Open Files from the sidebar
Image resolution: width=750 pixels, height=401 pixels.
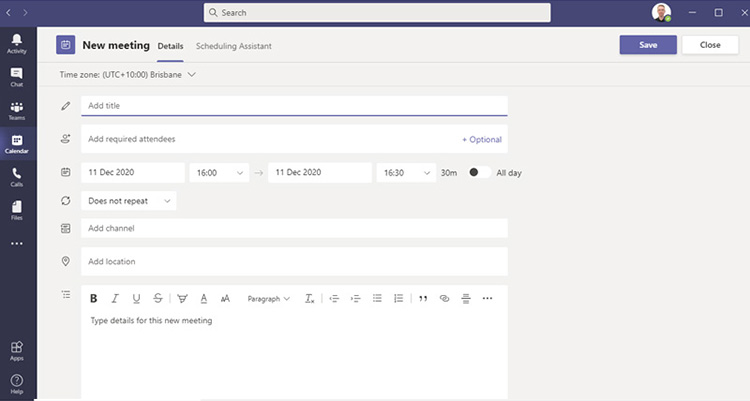coord(16,210)
